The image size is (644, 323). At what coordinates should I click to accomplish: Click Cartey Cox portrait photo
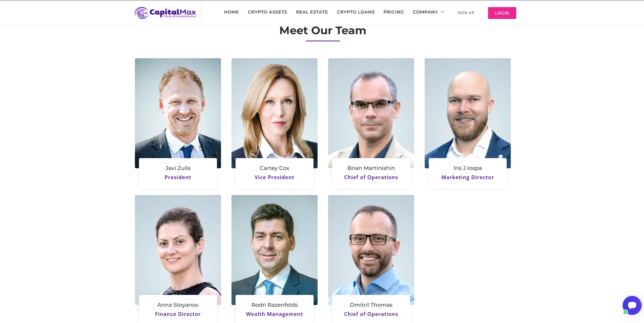click(x=275, y=108)
